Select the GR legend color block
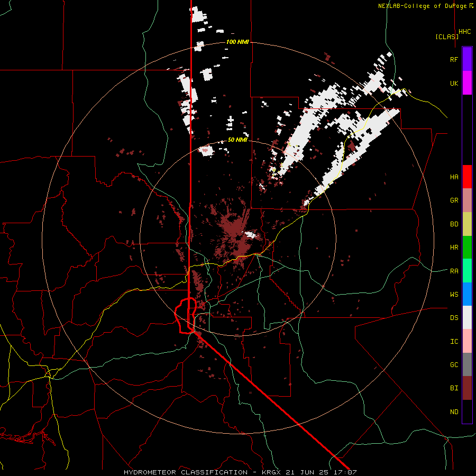This screenshot has width=476, height=476. click(467, 200)
